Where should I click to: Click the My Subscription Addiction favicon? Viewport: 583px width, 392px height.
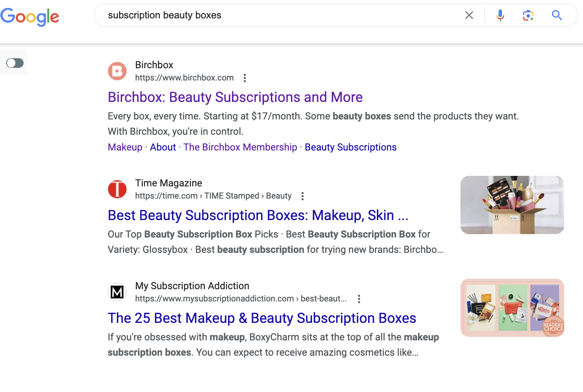(117, 292)
